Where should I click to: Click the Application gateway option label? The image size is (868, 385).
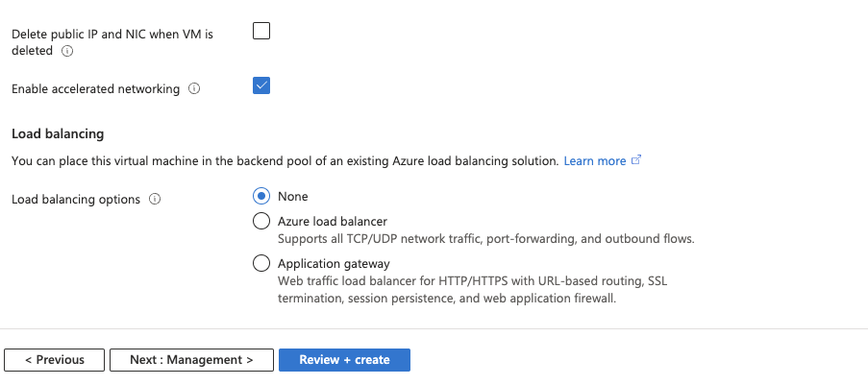click(334, 264)
